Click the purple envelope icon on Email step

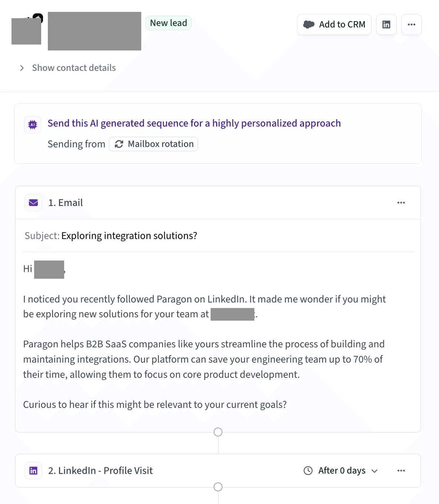pyautogui.click(x=33, y=203)
